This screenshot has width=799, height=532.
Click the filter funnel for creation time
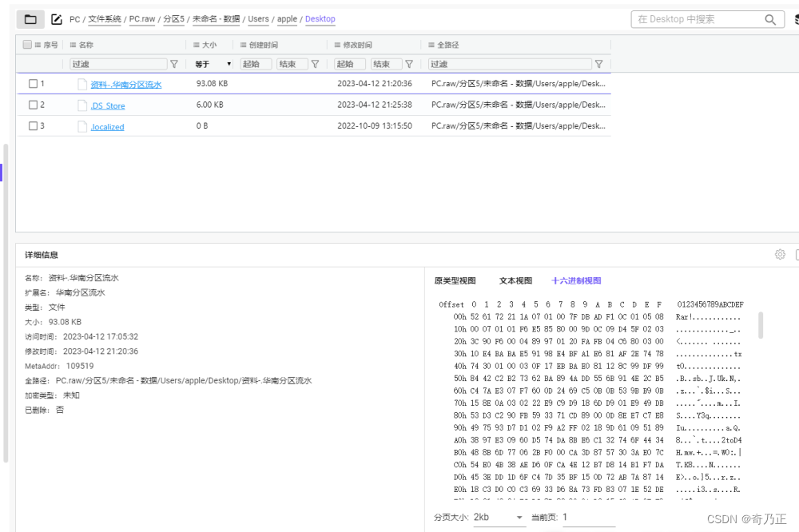pos(316,64)
